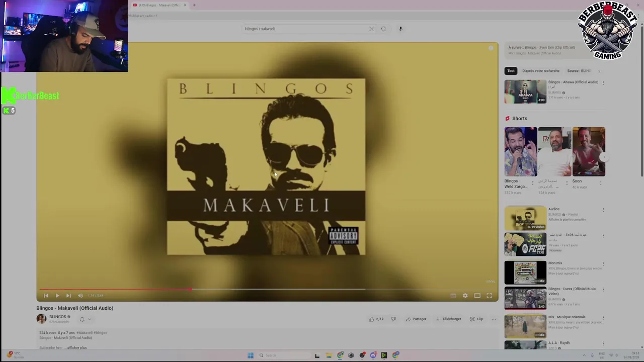This screenshot has height=362, width=644.
Task: Dislike the Makaveli video
Action: [x=393, y=319]
